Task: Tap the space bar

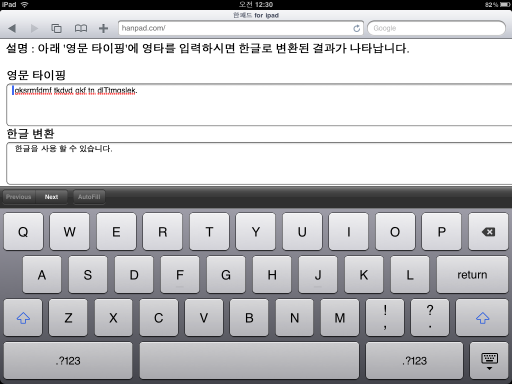Action: [249, 361]
